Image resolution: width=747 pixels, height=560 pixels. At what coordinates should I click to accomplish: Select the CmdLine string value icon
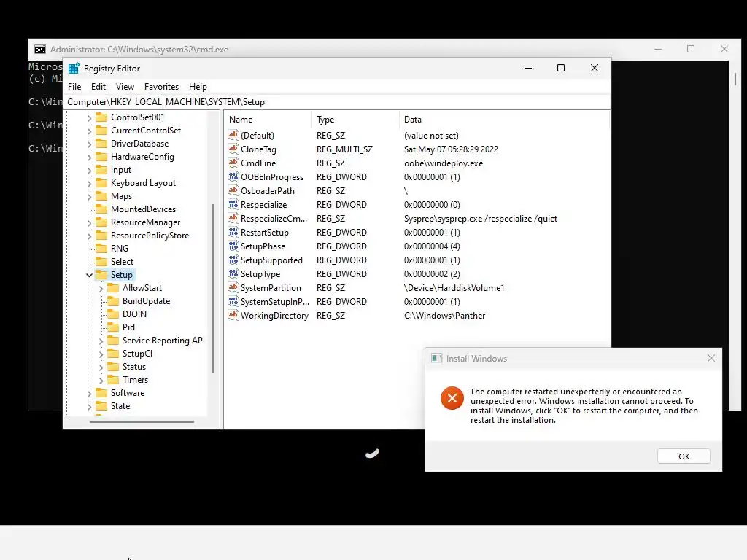pyautogui.click(x=233, y=163)
